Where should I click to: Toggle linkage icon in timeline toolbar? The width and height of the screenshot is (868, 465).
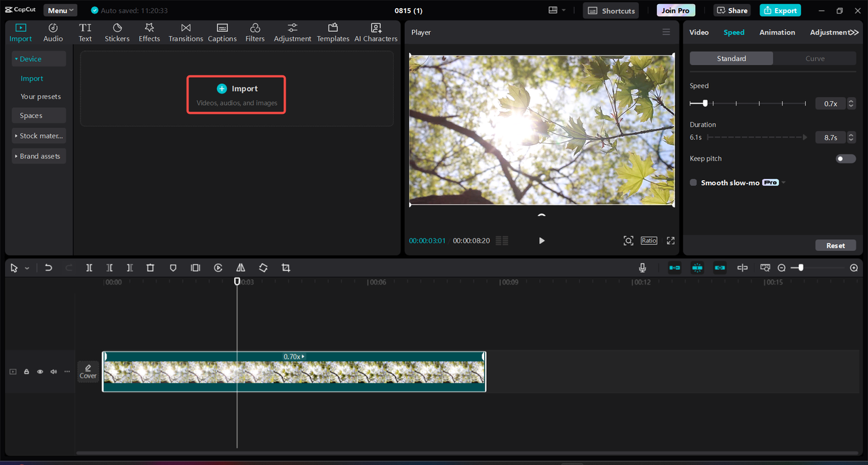tap(719, 268)
